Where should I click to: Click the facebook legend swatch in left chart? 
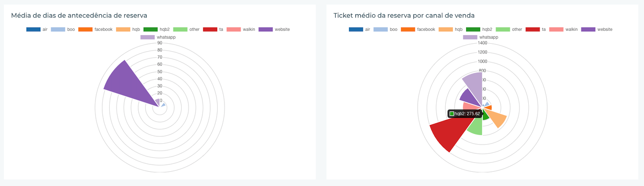(x=86, y=29)
